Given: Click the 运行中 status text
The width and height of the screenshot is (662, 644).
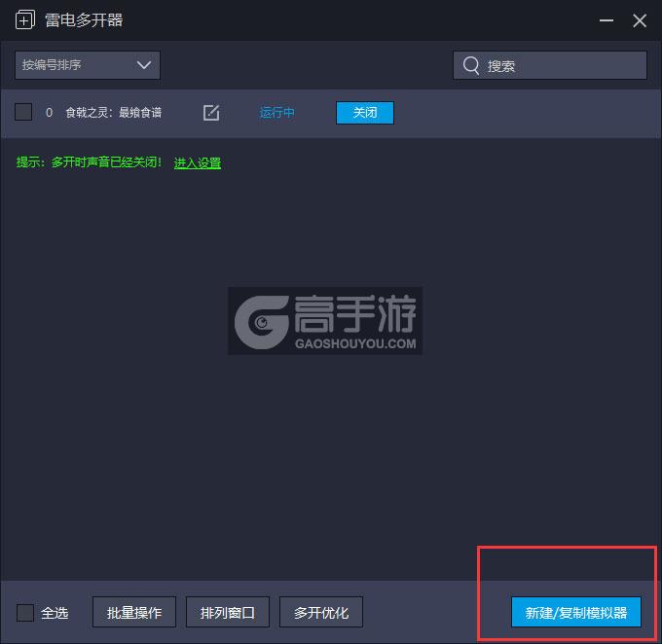Looking at the screenshot, I should click(x=276, y=112).
